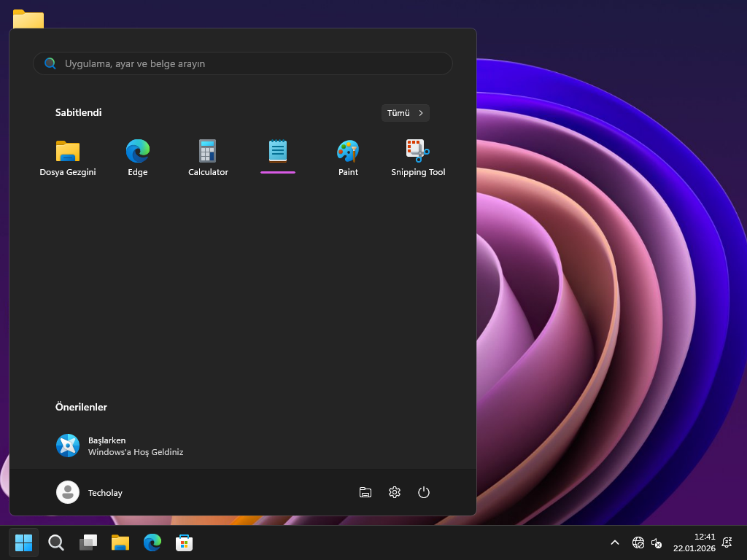This screenshot has width=747, height=560.
Task: Open the Calculator pinned app
Action: tap(208, 158)
